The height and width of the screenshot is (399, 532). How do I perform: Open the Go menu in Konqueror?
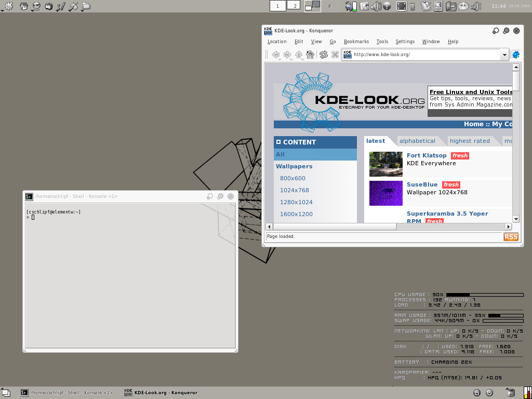[332, 42]
